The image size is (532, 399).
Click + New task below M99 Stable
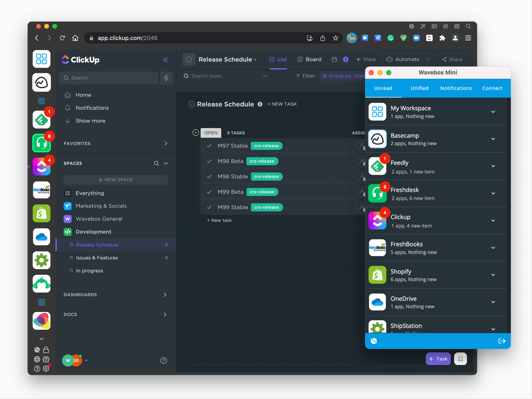point(219,220)
